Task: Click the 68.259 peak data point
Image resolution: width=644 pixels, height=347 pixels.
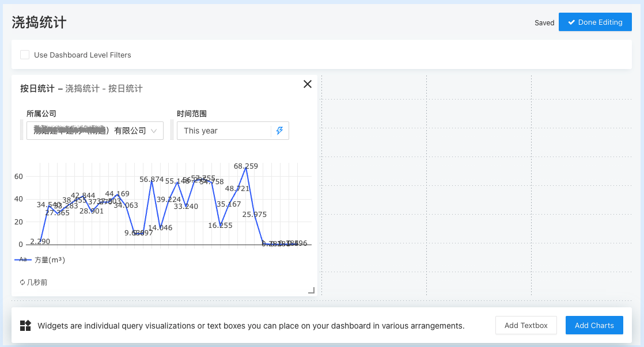Action: [x=245, y=168]
